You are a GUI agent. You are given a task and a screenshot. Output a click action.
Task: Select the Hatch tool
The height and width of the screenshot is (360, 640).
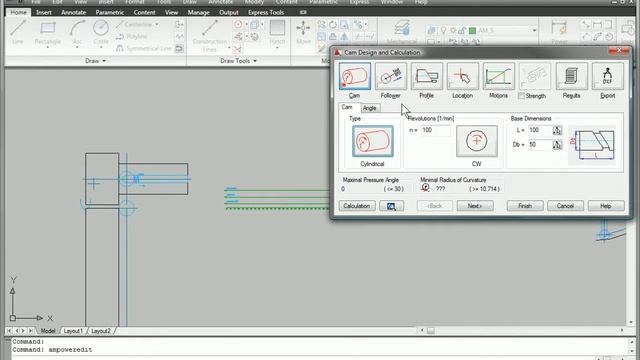(277, 32)
